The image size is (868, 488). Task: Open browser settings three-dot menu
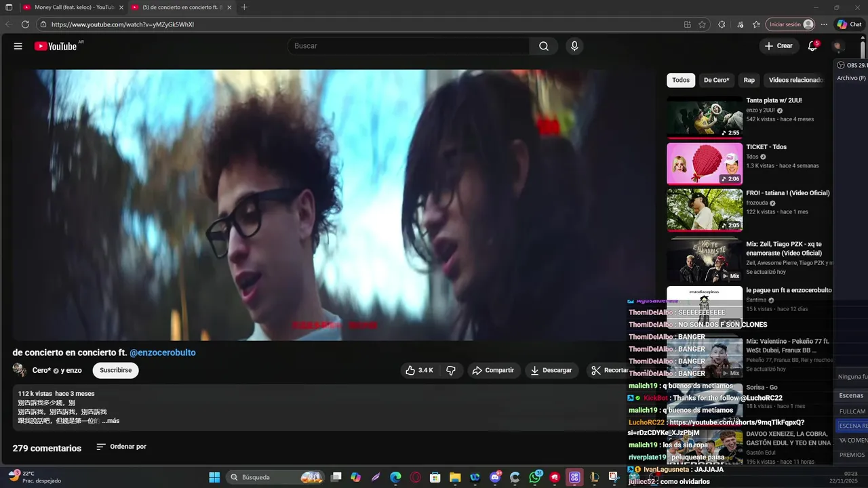[824, 24]
